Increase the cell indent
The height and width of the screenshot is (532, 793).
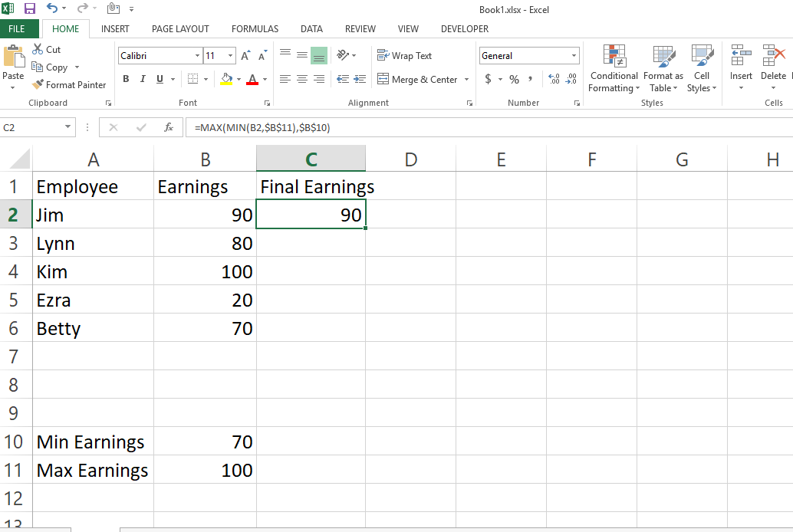(360, 79)
